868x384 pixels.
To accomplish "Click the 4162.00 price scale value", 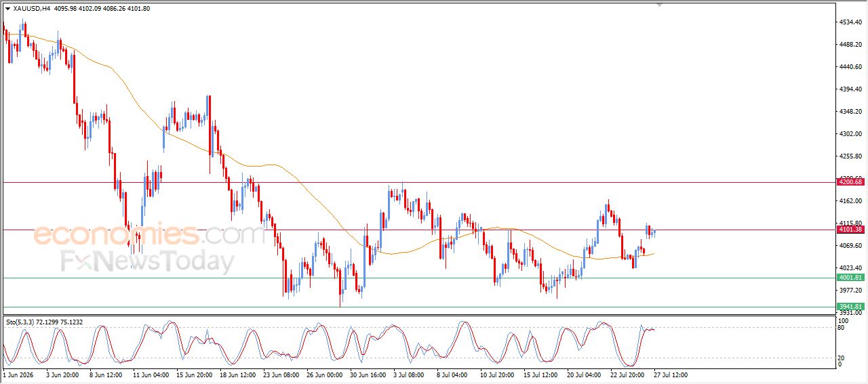I will coord(850,201).
